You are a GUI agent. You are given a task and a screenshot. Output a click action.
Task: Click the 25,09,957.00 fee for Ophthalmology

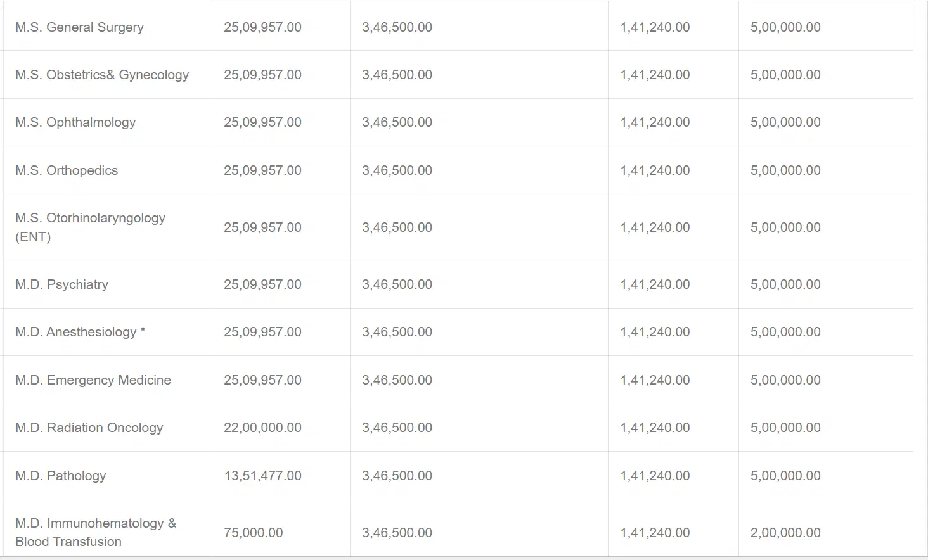[x=262, y=122]
